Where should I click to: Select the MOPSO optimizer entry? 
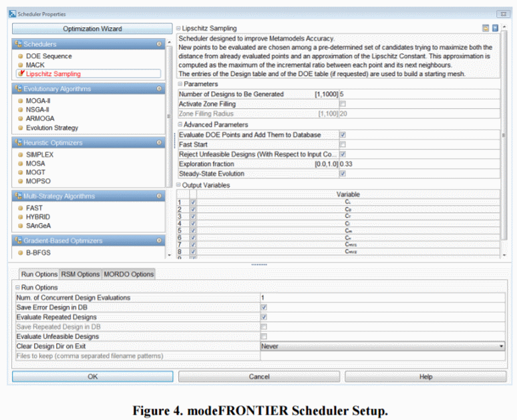tap(38, 182)
